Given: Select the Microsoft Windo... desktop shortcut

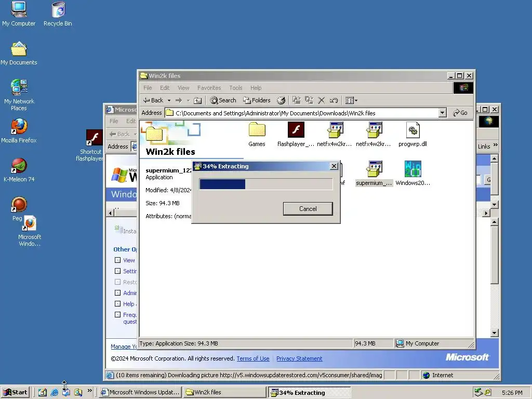Looking at the screenshot, I should 30,231.
